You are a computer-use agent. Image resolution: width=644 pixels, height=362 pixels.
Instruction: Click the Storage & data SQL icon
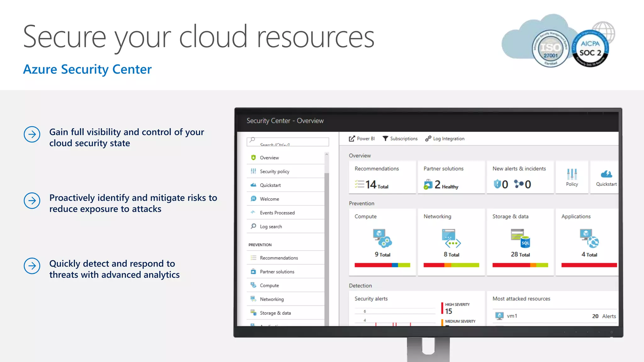point(520,238)
